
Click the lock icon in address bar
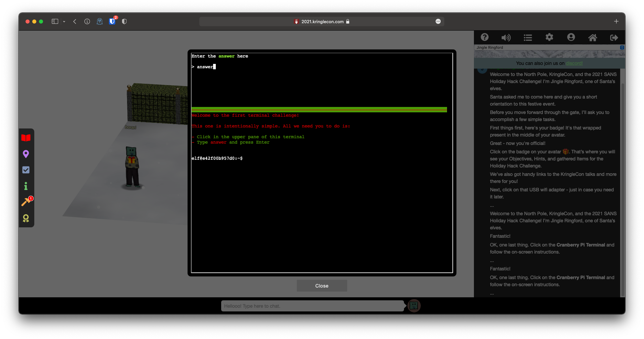click(348, 22)
